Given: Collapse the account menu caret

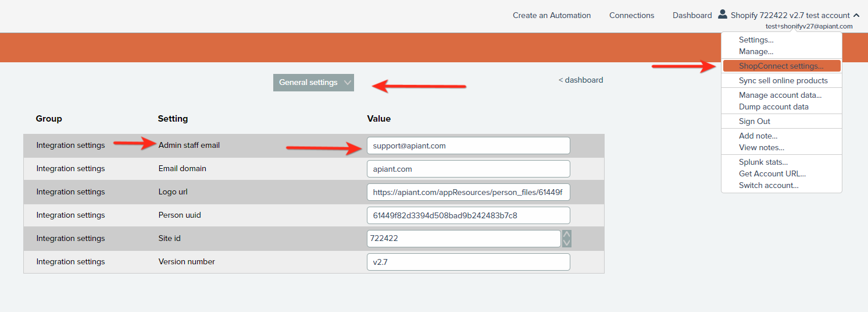Looking at the screenshot, I should point(856,15).
